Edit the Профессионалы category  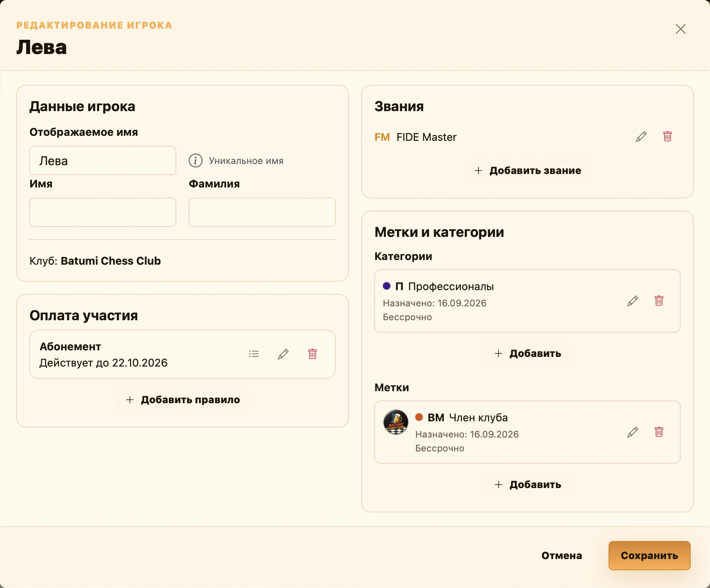[x=632, y=301]
